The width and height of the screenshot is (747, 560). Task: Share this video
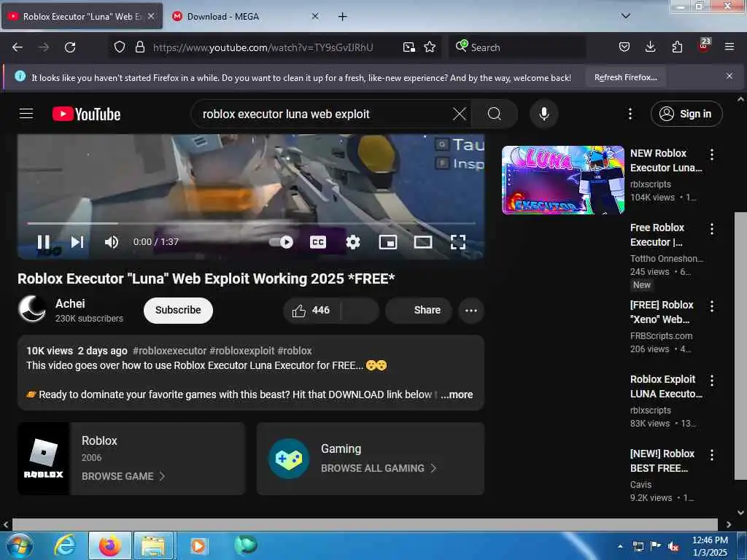click(419, 311)
